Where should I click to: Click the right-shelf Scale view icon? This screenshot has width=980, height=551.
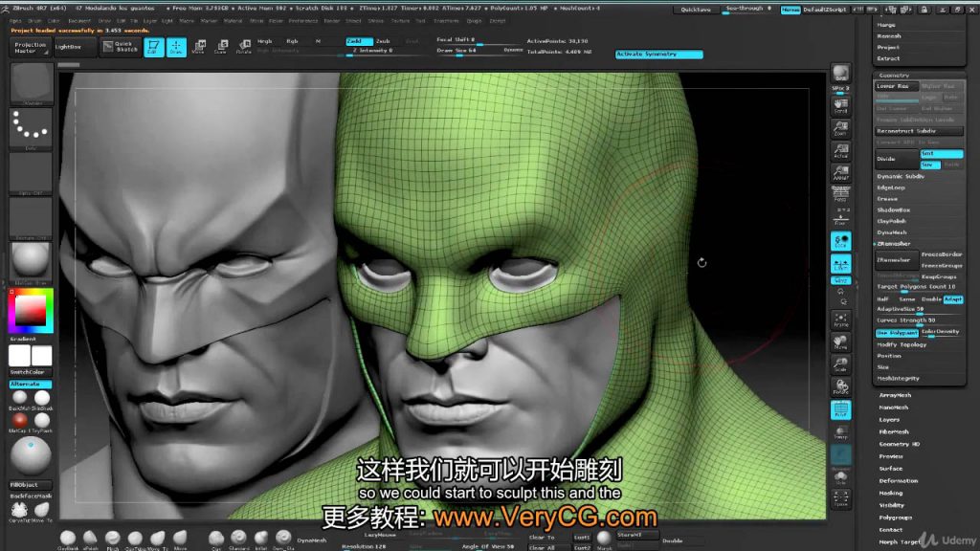[x=840, y=364]
